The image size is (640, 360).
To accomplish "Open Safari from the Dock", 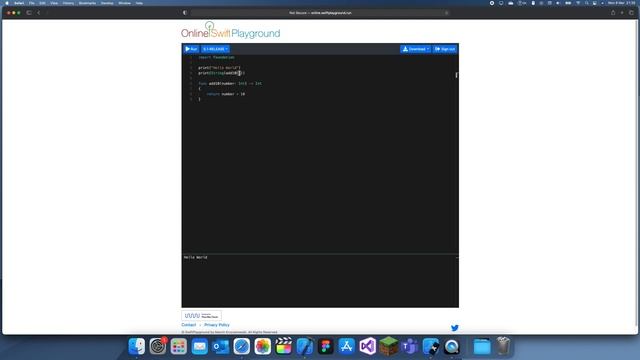I will coord(242,347).
